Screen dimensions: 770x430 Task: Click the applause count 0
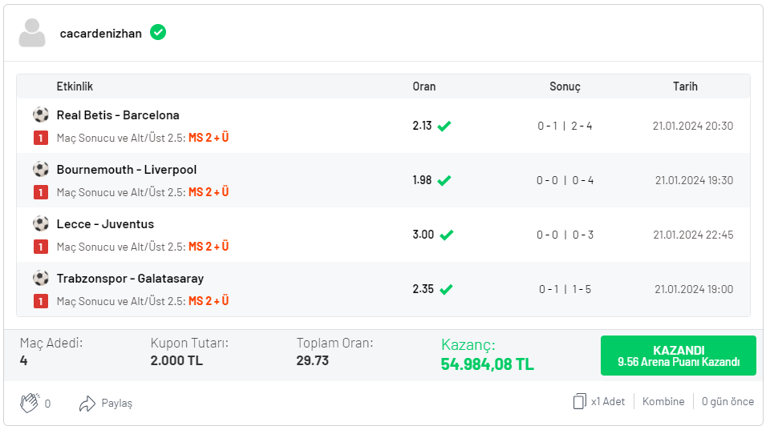coord(48,404)
